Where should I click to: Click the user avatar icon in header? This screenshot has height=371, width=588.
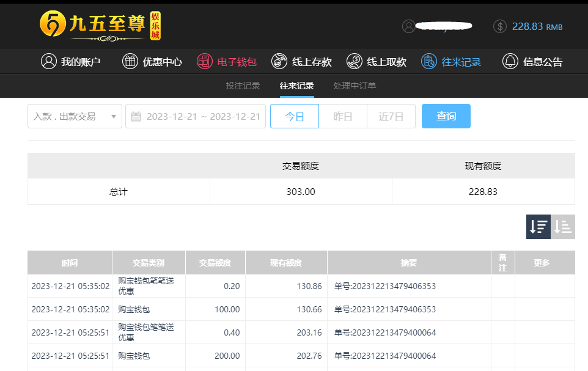[408, 26]
